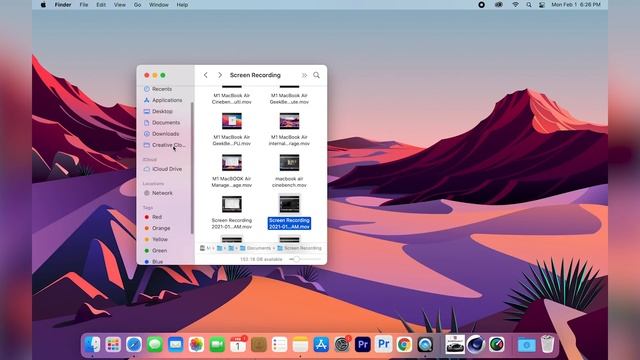Go forward in Finder window

click(x=220, y=75)
